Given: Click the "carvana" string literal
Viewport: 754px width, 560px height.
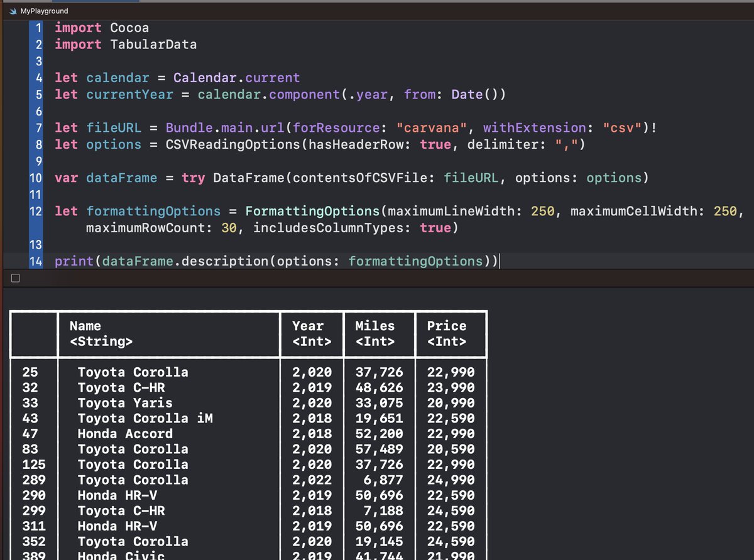Looking at the screenshot, I should click(432, 128).
